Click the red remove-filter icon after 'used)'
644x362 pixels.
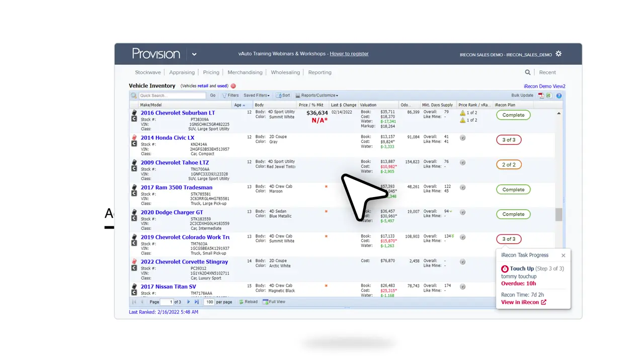point(233,86)
